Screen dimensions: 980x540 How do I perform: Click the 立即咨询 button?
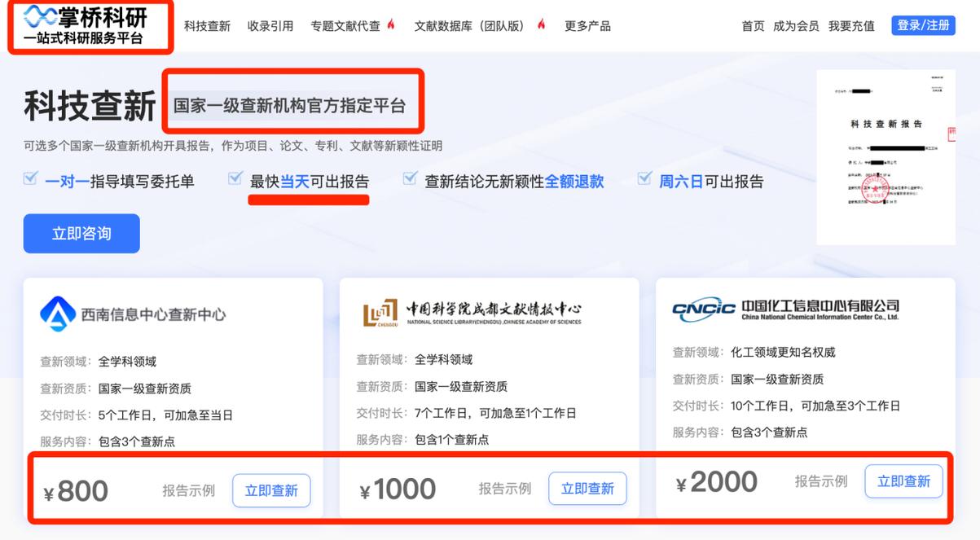click(x=81, y=234)
